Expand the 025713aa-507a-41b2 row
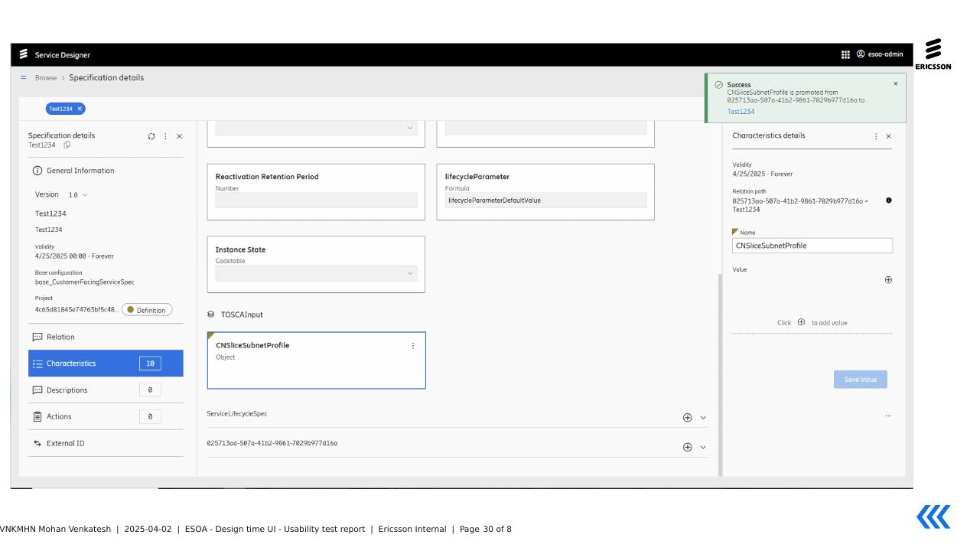Image resolution: width=980 pixels, height=551 pixels. 703,447
